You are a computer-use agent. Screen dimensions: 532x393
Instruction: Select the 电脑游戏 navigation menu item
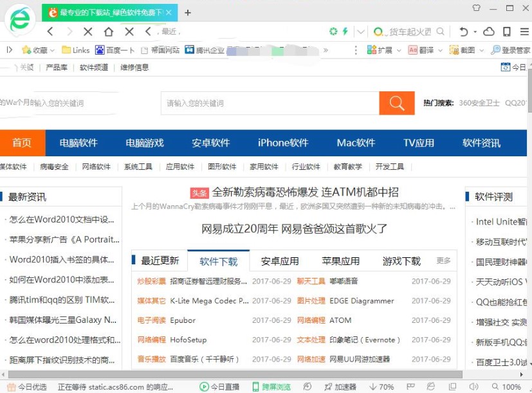(145, 143)
